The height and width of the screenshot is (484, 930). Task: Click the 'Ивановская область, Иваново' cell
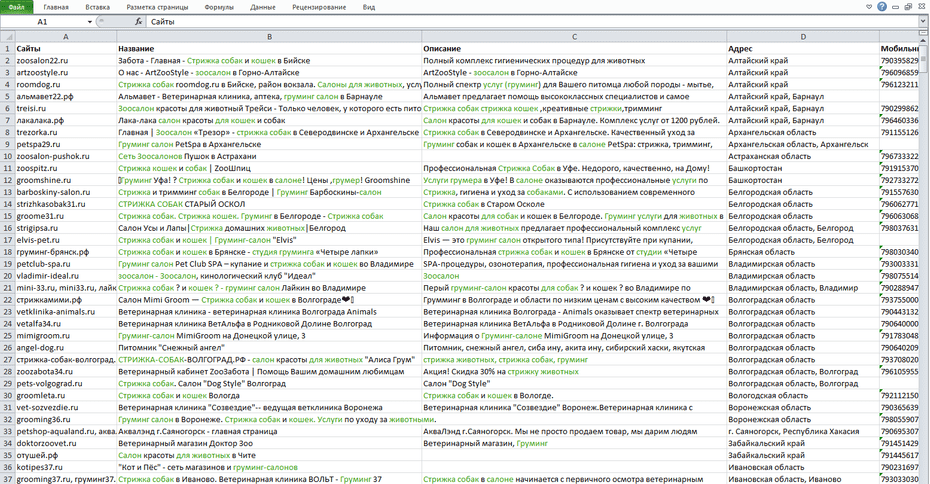point(803,479)
